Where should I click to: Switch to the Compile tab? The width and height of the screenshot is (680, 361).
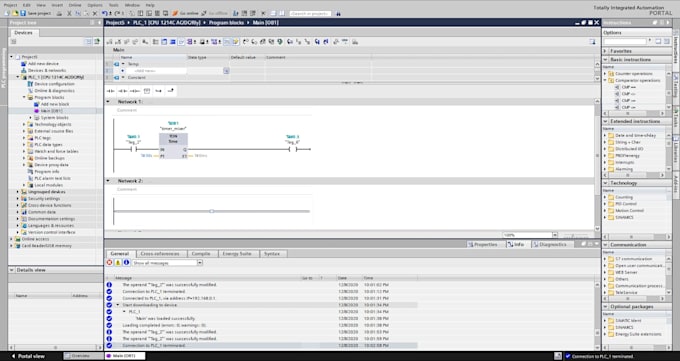click(x=201, y=253)
